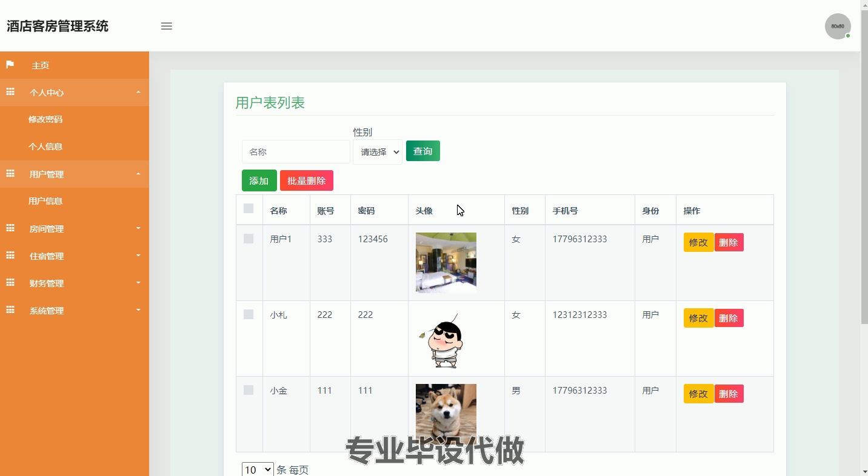The image size is (868, 476).
Task: Click the grid icon beside 财务管理
Action: coord(10,283)
